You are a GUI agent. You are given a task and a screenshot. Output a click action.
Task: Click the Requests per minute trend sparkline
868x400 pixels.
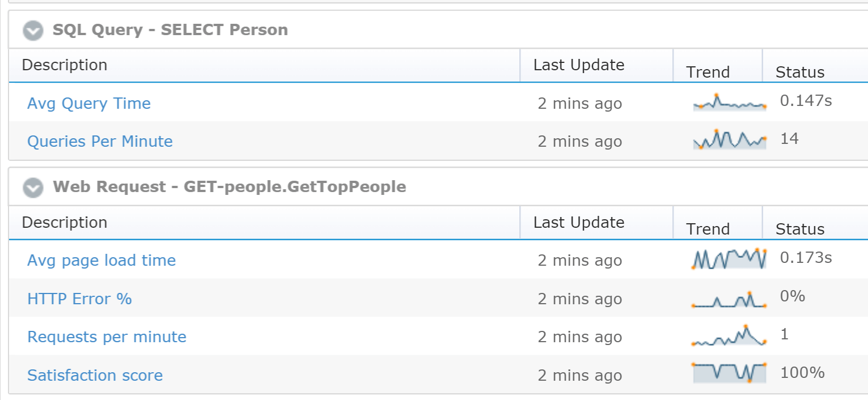click(729, 335)
